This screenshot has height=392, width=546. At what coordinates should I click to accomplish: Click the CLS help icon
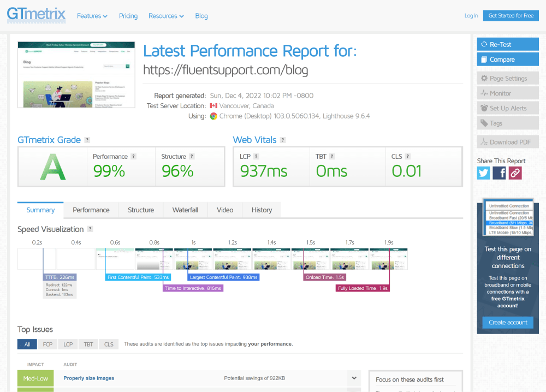pyautogui.click(x=408, y=157)
